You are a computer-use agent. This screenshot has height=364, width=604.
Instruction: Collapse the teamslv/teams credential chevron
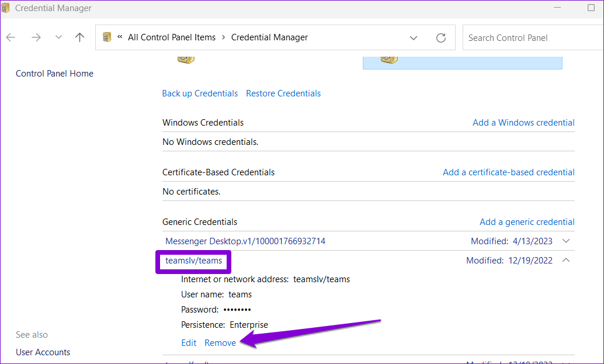pos(566,261)
